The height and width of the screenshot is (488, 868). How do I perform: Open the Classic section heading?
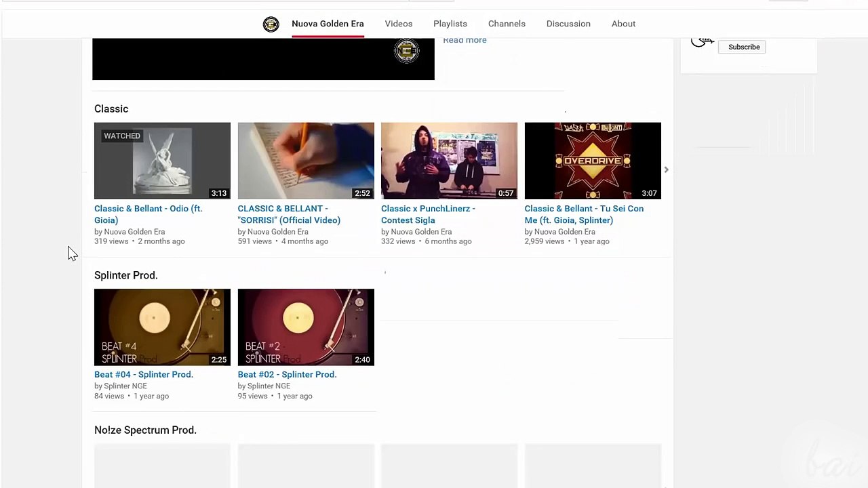coord(111,108)
